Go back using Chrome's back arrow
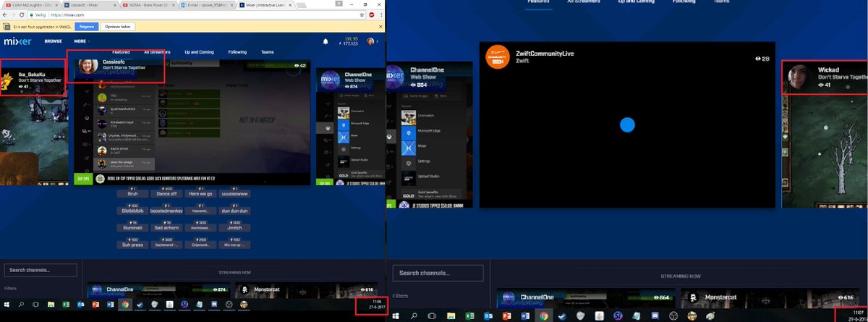Image resolution: width=868 pixels, height=322 pixels. pyautogui.click(x=5, y=14)
